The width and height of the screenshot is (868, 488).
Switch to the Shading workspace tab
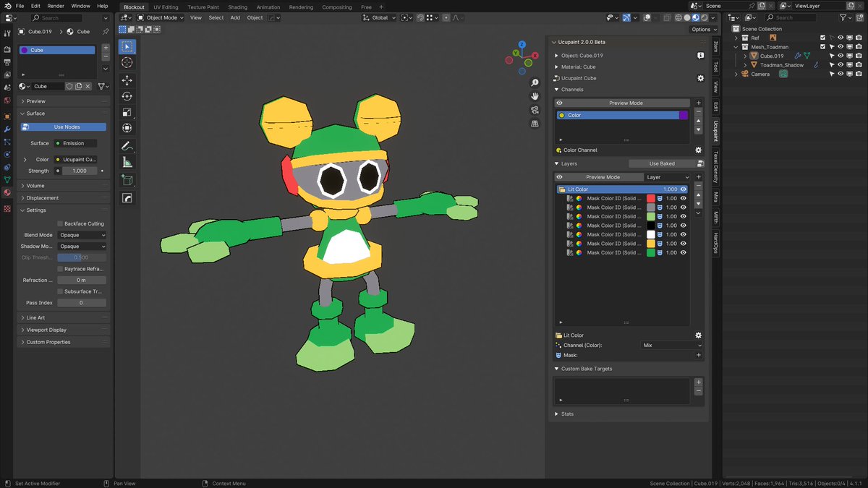click(237, 7)
